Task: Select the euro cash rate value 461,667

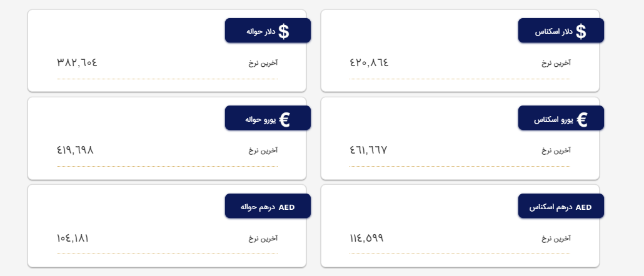Action: click(368, 150)
